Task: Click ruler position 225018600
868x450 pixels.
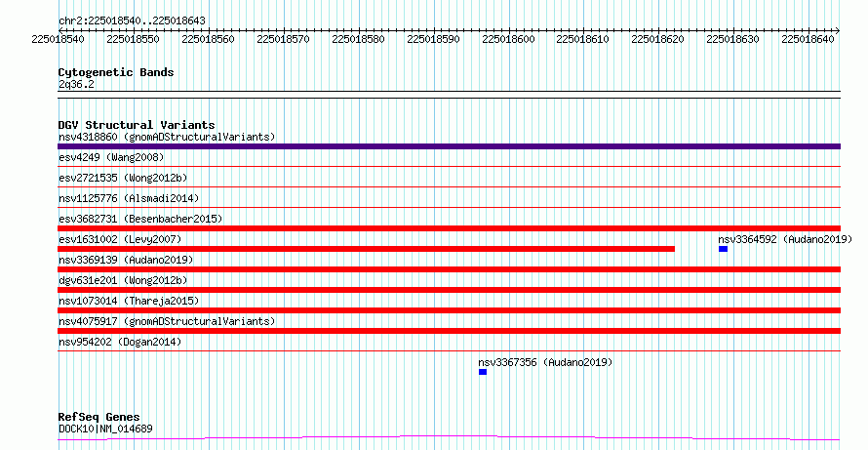Action: [509, 39]
